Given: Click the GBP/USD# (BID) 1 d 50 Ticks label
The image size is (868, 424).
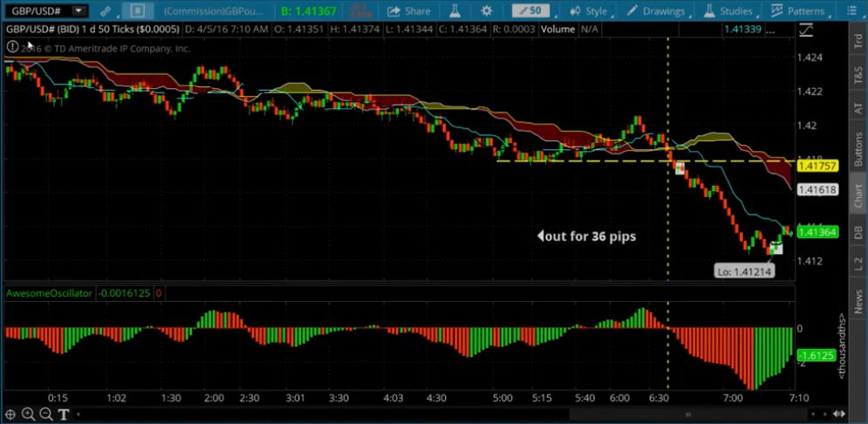Looking at the screenshot, I should pyautogui.click(x=92, y=30).
